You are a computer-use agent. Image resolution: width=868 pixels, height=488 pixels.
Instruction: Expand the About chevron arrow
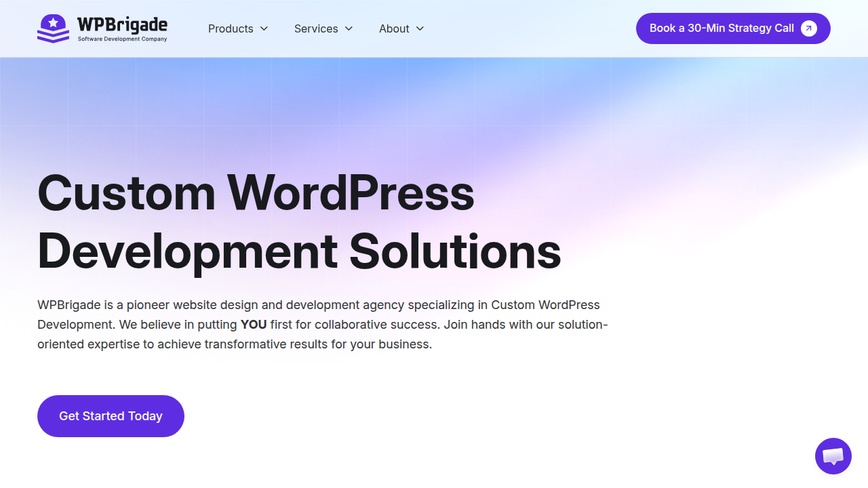pyautogui.click(x=420, y=28)
